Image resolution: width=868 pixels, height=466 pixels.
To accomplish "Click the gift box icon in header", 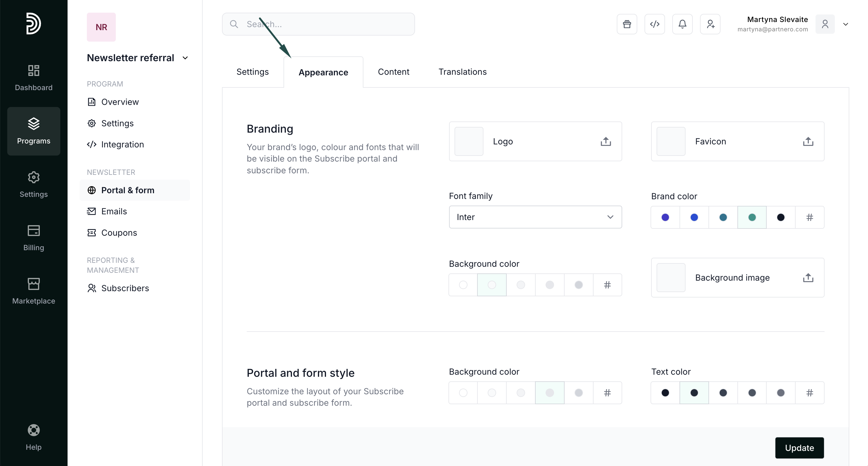I will (627, 24).
